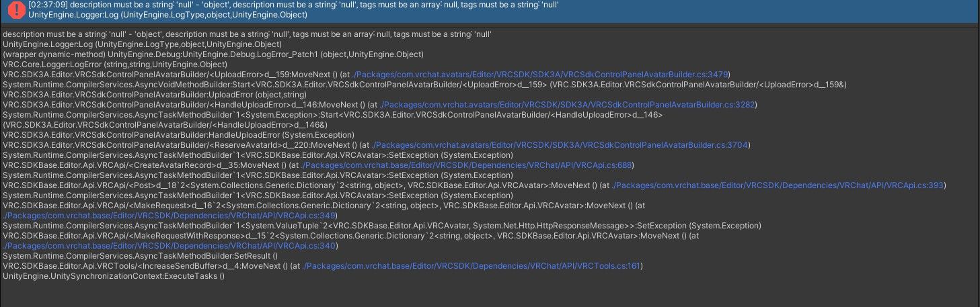
Task: Open VRCSdkControlPanelAvatarBuilder.cs:3704 link
Action: tap(562, 144)
